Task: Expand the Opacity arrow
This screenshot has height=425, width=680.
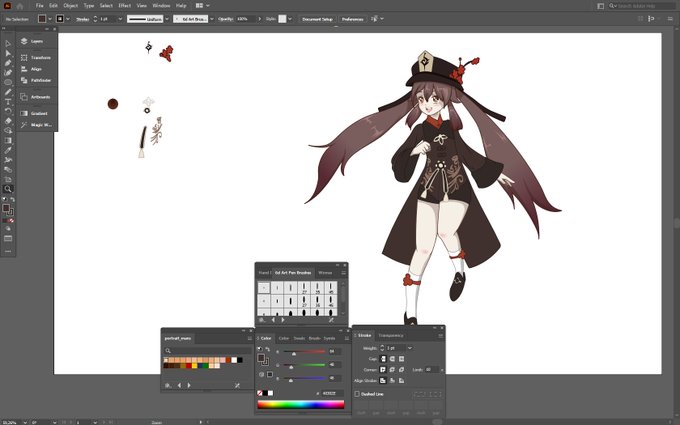Action: pos(260,19)
